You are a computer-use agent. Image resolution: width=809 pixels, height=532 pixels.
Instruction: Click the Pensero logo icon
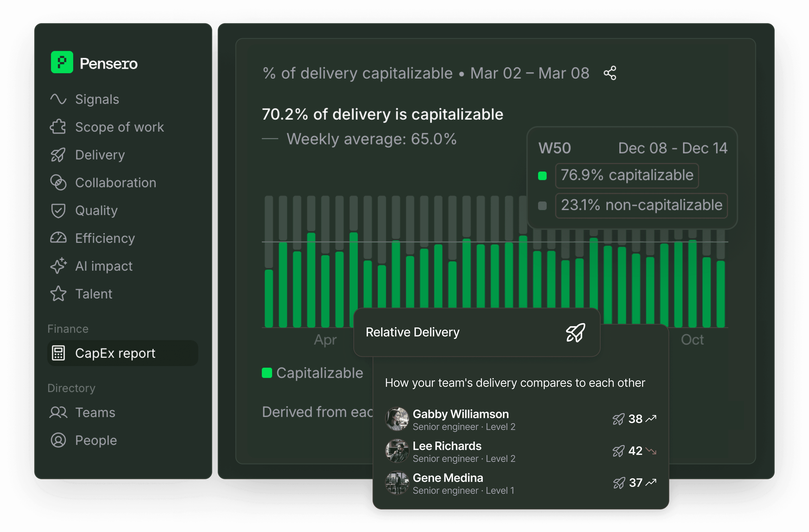pyautogui.click(x=62, y=62)
